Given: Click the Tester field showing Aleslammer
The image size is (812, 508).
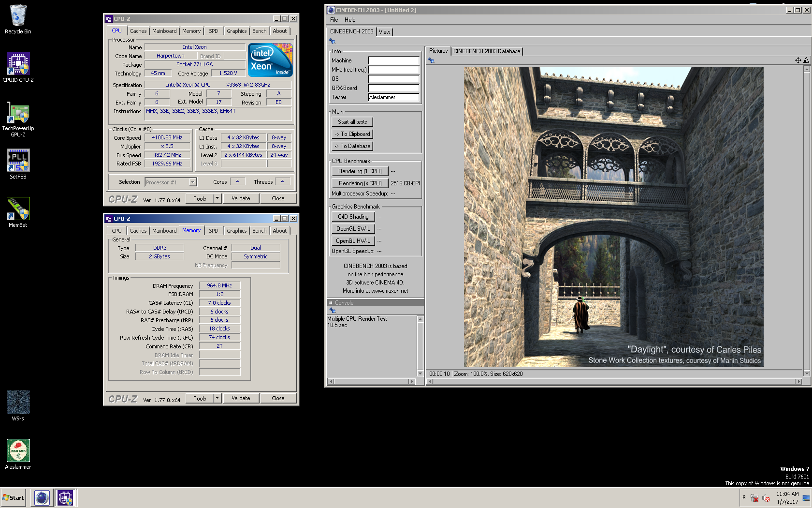Looking at the screenshot, I should (393, 97).
